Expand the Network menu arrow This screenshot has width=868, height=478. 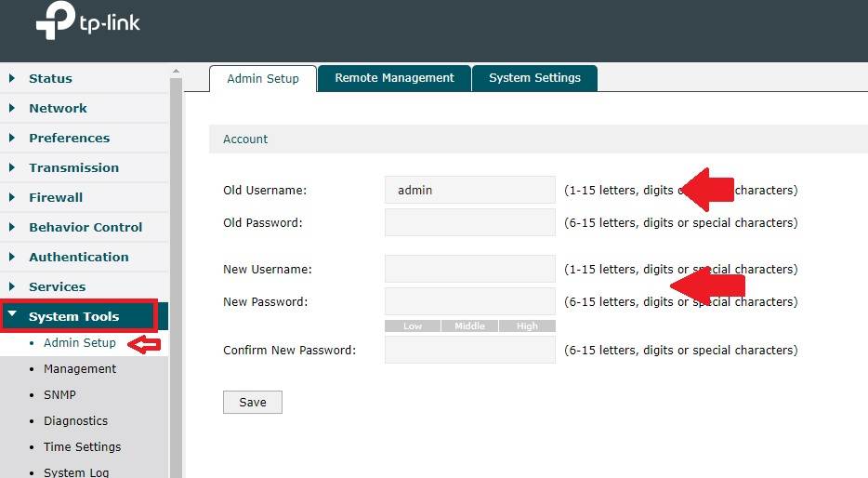point(12,108)
